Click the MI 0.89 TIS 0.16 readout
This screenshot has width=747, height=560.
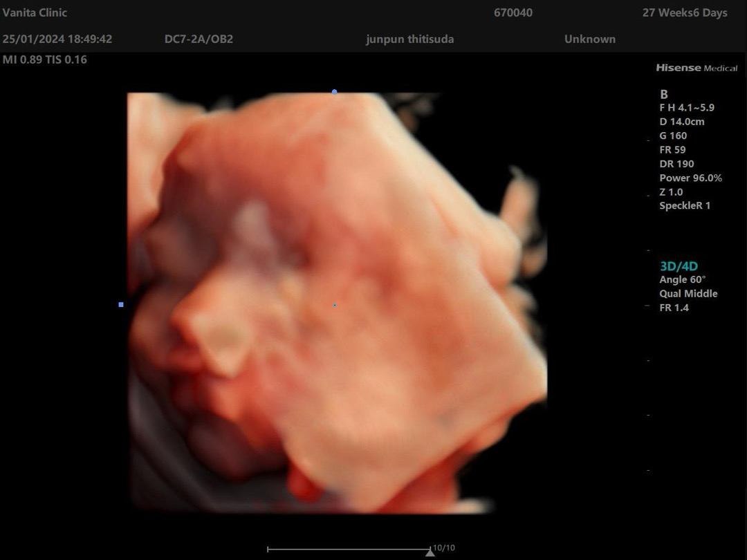point(45,59)
